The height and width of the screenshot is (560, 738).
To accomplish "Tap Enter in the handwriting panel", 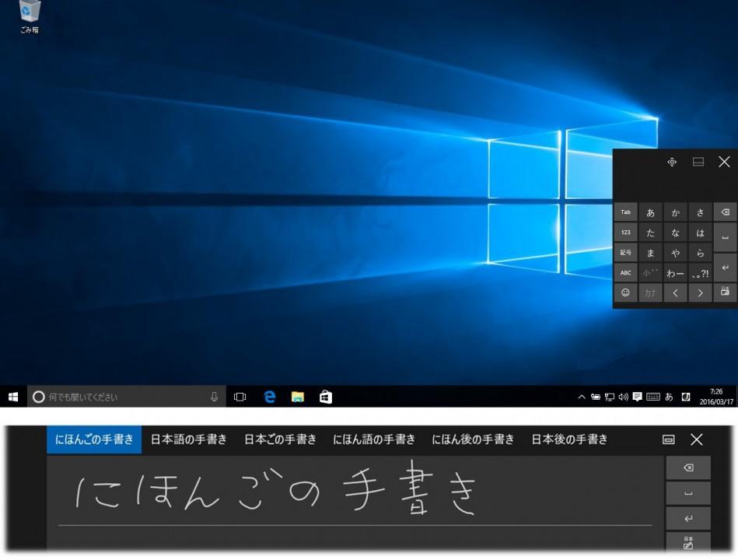I will tap(688, 519).
